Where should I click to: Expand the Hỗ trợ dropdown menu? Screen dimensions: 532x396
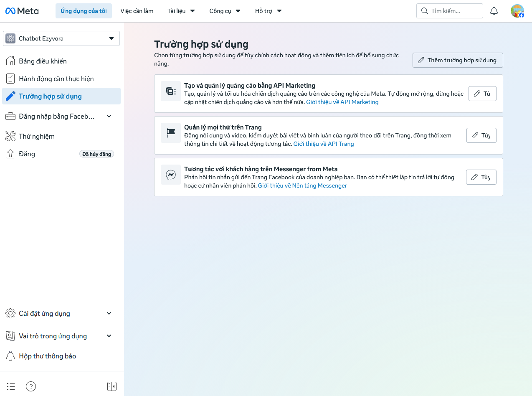tap(268, 11)
